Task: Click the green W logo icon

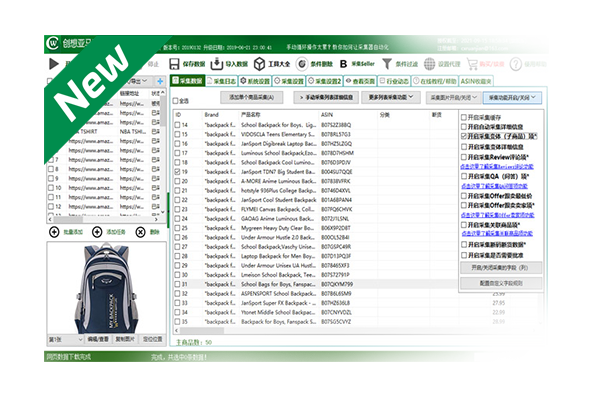Action: [x=52, y=43]
